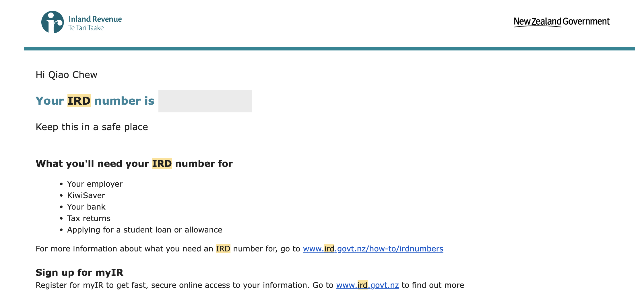Click the "Your employer" list item
The height and width of the screenshot is (297, 644).
[95, 184]
